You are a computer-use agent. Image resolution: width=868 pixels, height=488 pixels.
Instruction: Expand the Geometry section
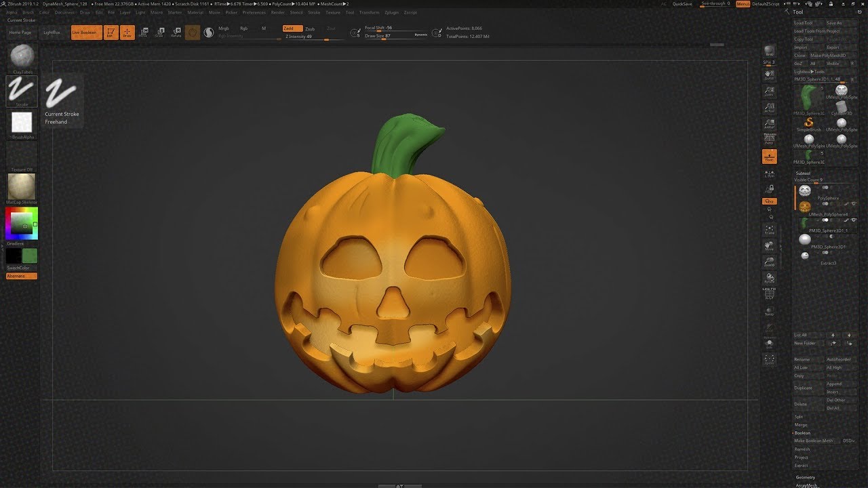pyautogui.click(x=806, y=477)
